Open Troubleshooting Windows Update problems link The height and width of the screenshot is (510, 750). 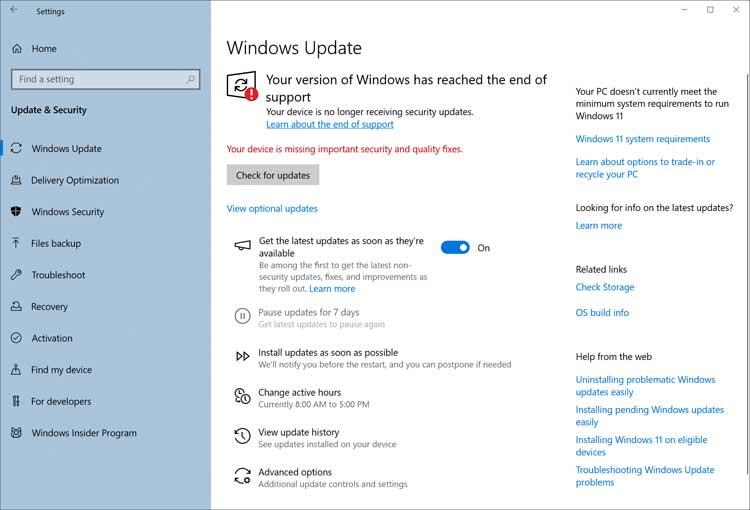point(645,476)
